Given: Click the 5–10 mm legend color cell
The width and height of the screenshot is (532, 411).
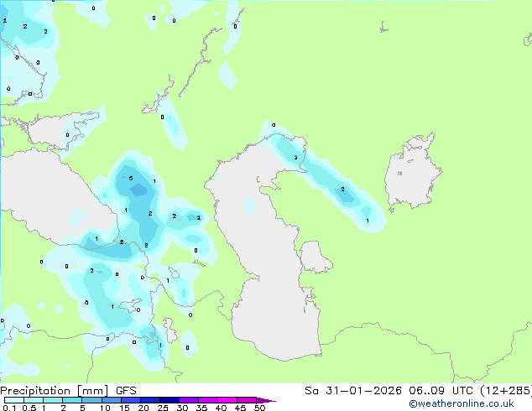Looking at the screenshot, I should coord(91,400).
